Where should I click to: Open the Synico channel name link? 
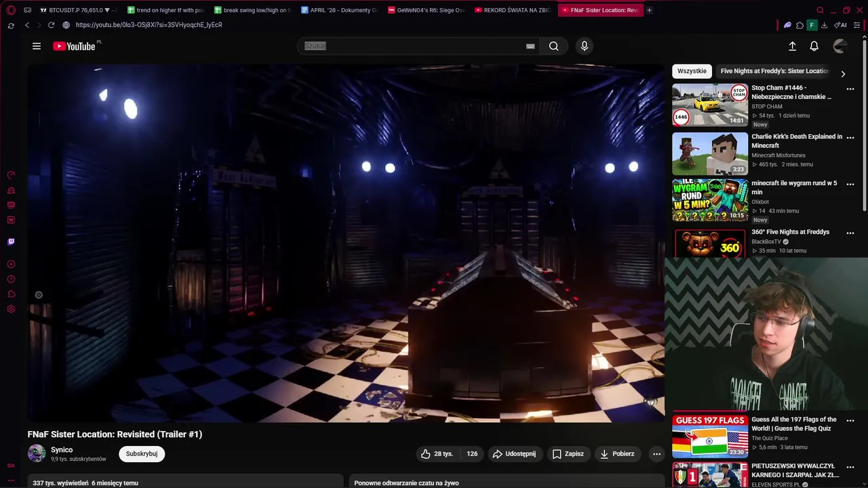coord(62,450)
